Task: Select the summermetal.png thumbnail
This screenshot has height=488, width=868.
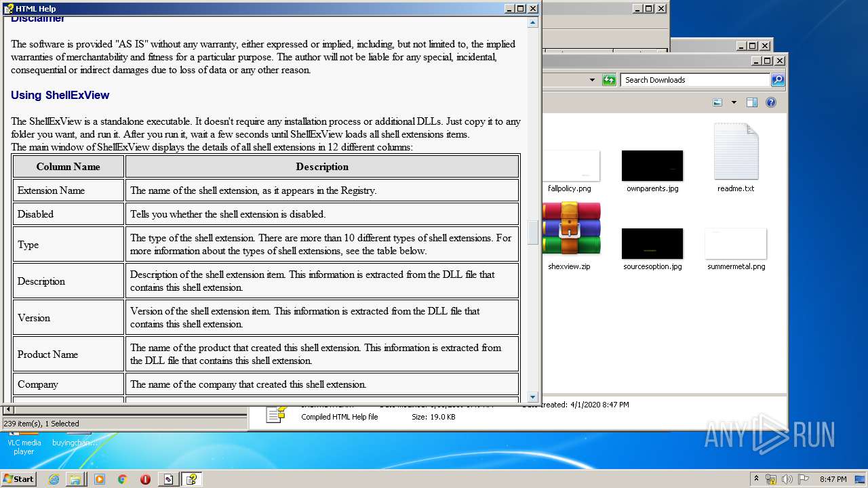Action: click(x=736, y=244)
